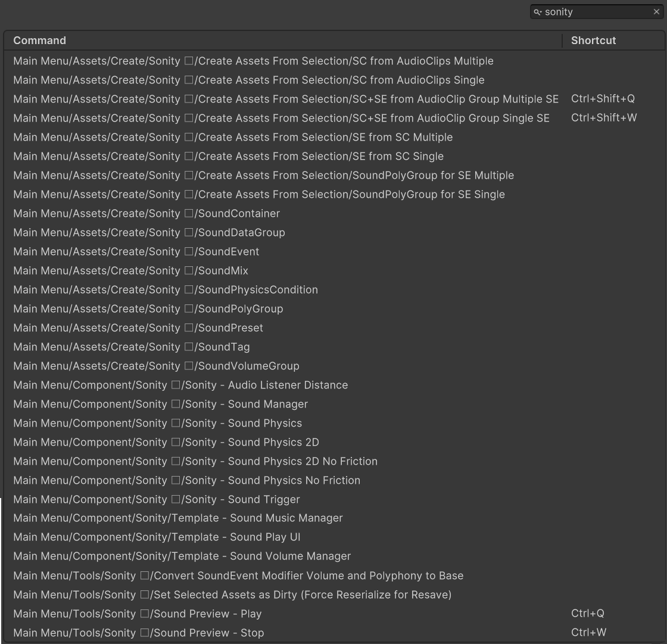
Task: Select the Sound Preview - Play command
Action: pyautogui.click(x=333, y=614)
